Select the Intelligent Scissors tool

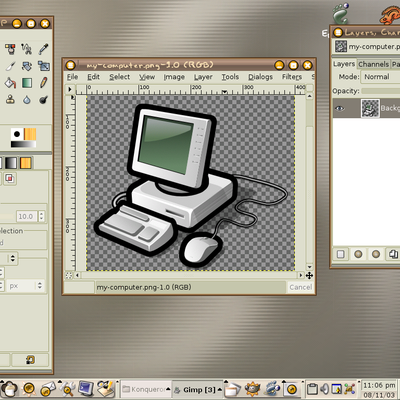tap(27, 49)
